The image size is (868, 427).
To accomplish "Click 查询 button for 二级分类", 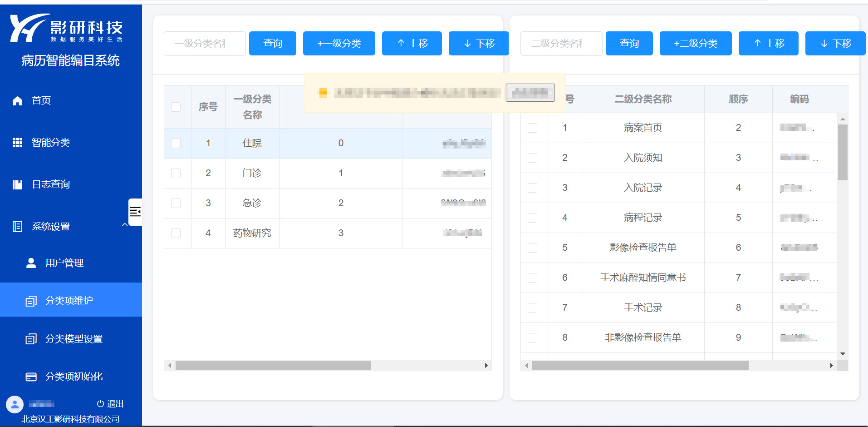I will coord(629,44).
